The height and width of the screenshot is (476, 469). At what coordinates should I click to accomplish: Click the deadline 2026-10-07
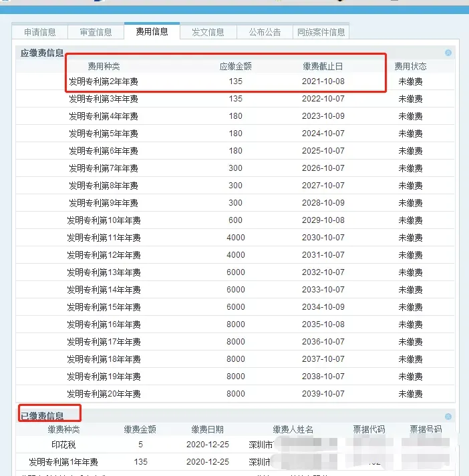point(323,168)
